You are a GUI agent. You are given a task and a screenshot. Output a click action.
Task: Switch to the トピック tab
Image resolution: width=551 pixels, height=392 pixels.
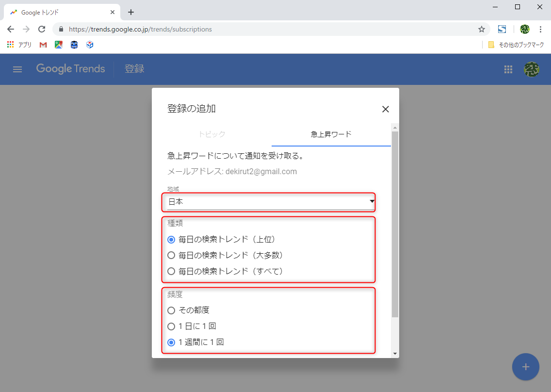coord(212,134)
